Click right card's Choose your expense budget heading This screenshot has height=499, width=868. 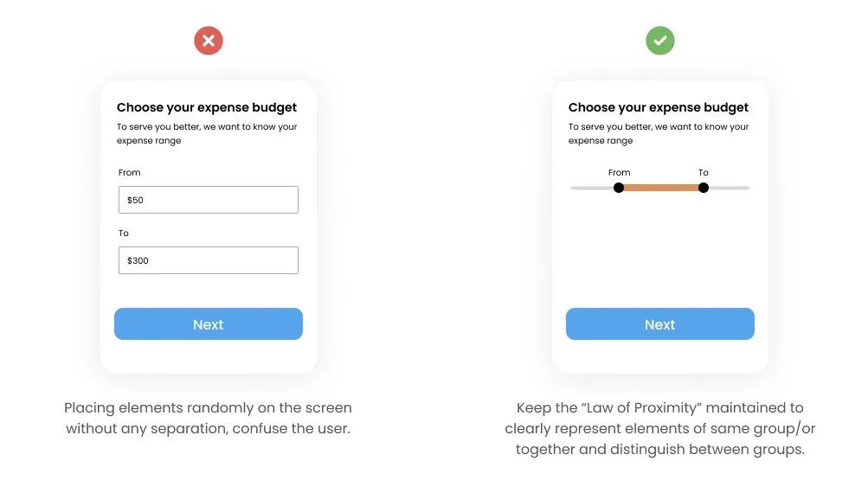coord(659,107)
